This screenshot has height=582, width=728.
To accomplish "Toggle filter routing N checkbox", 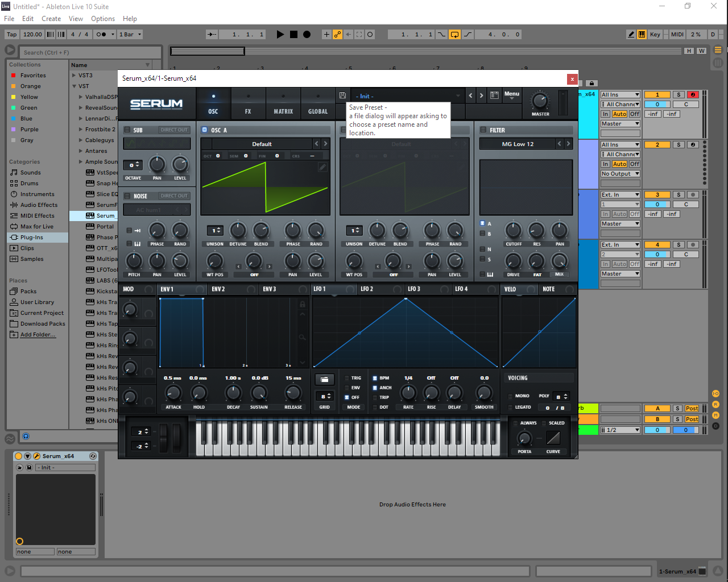I will pos(482,249).
